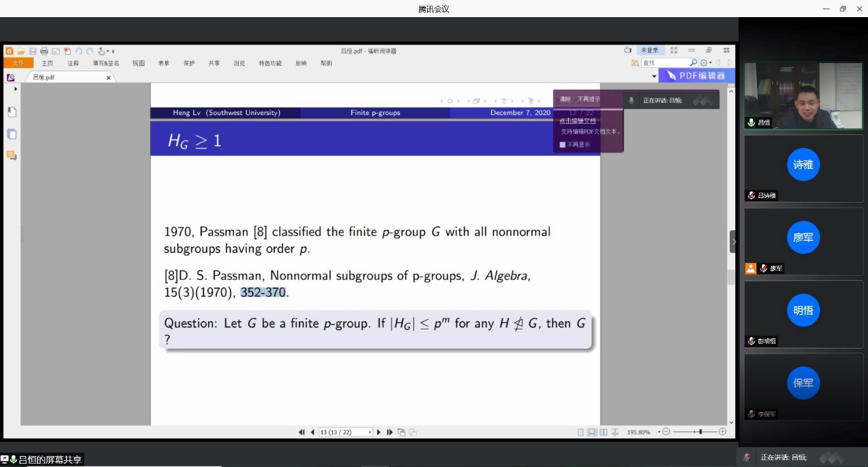Expand the zoom percentage dropdown
The width and height of the screenshot is (868, 467).
click(x=659, y=432)
